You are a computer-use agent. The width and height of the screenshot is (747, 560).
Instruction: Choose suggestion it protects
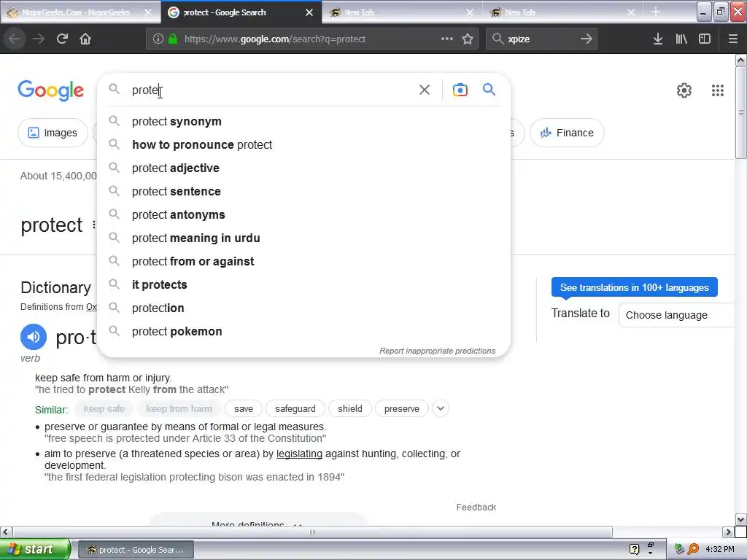(303, 285)
